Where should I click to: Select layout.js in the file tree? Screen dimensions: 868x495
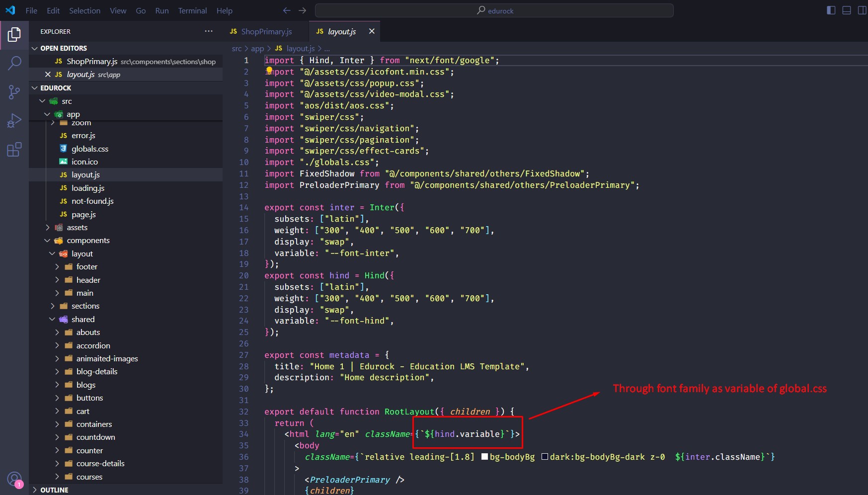click(x=126, y=175)
